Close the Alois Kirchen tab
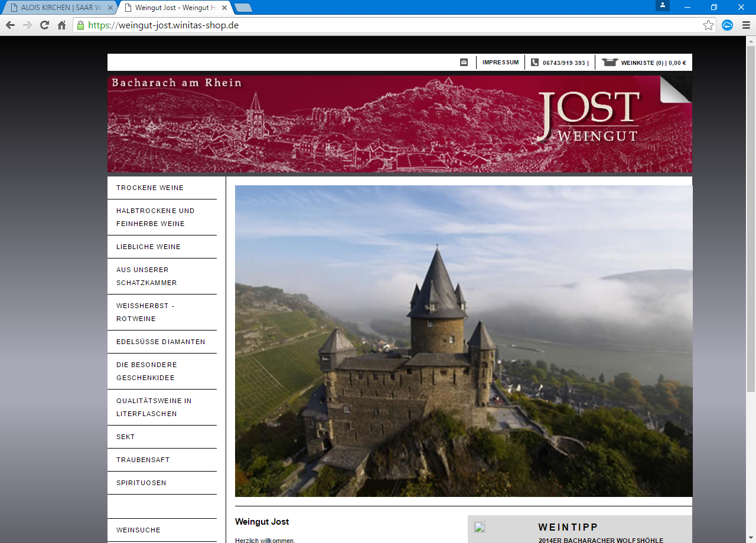 [110, 8]
